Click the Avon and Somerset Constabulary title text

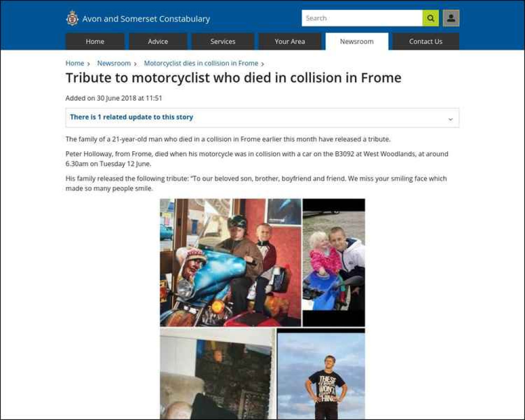tap(146, 19)
